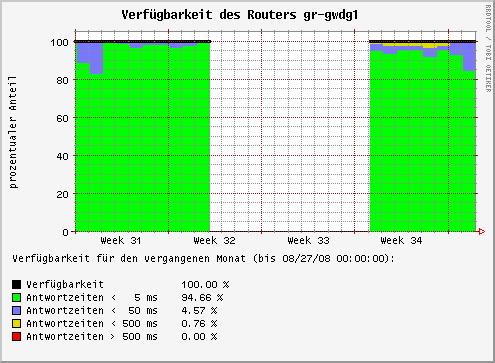Click the yellow band in Week 34 data
Image resolution: width=495 pixels, height=363 pixels.
[x=416, y=45]
